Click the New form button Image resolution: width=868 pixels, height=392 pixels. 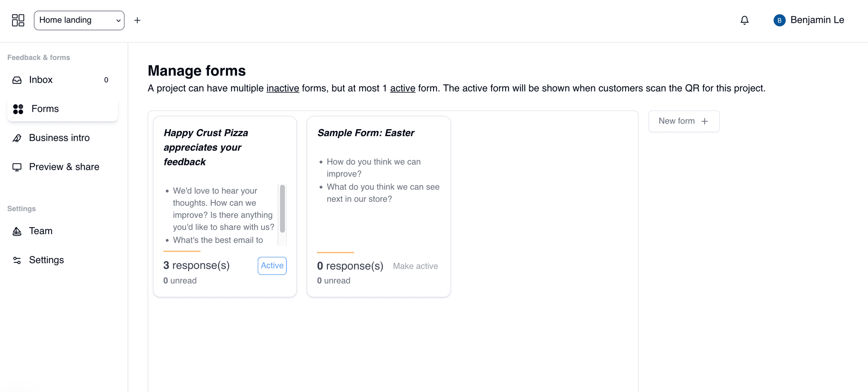point(683,121)
